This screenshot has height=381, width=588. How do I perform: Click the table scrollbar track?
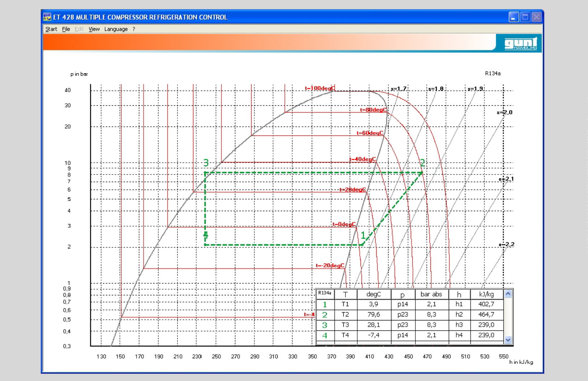508,317
